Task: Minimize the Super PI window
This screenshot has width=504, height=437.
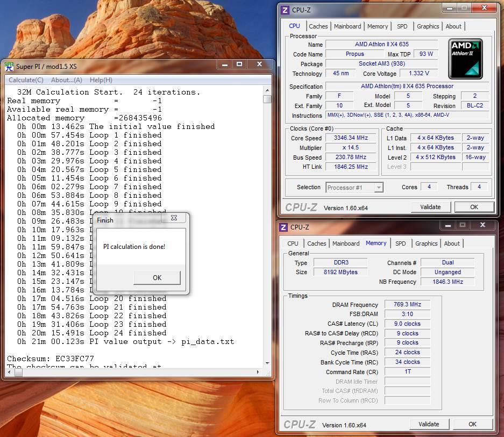Action: [x=225, y=65]
